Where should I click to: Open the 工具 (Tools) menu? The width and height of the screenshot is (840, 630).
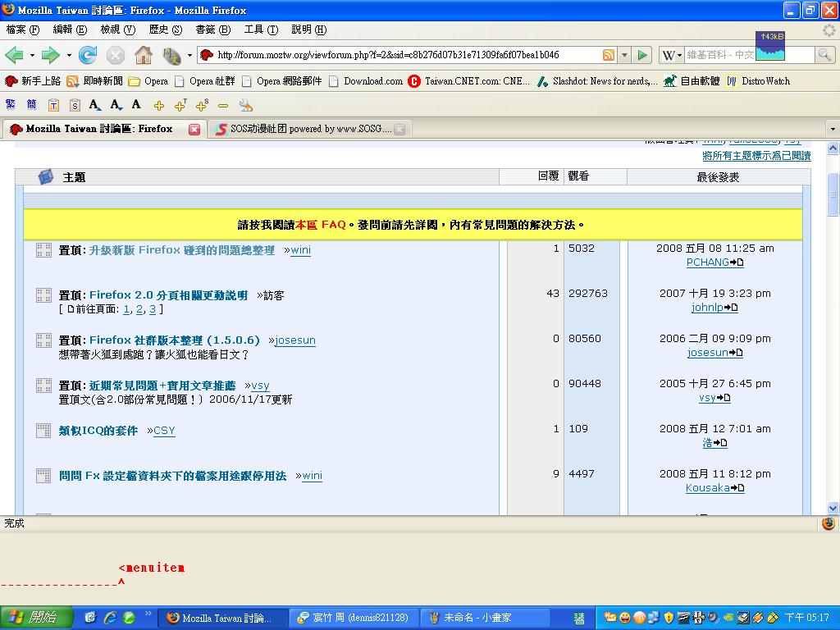click(261, 30)
